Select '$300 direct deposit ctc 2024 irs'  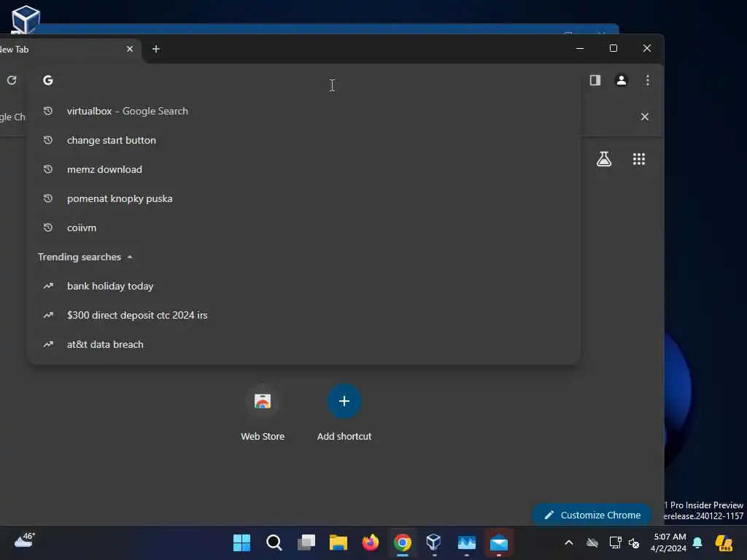click(x=303, y=315)
